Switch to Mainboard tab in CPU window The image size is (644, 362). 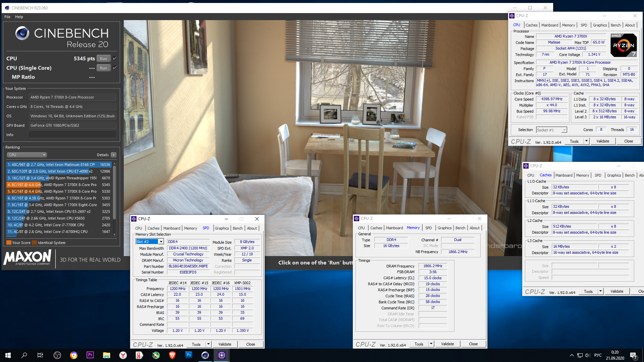[x=550, y=25]
